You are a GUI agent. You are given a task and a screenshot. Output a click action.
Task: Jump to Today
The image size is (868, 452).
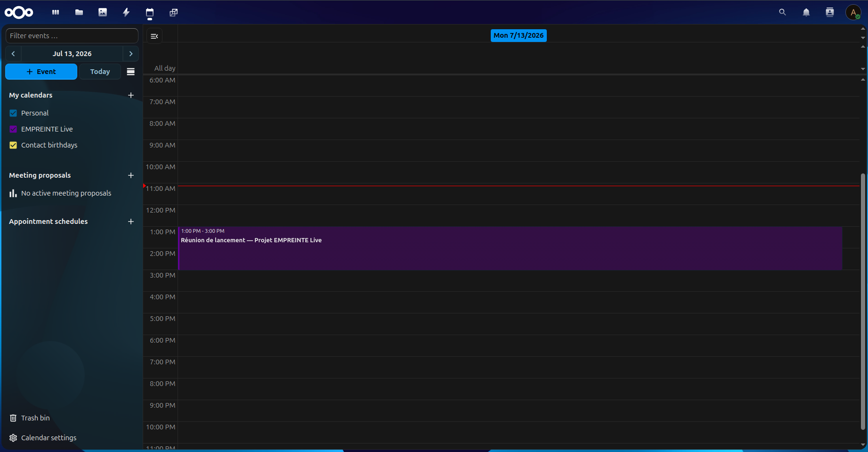click(x=100, y=72)
